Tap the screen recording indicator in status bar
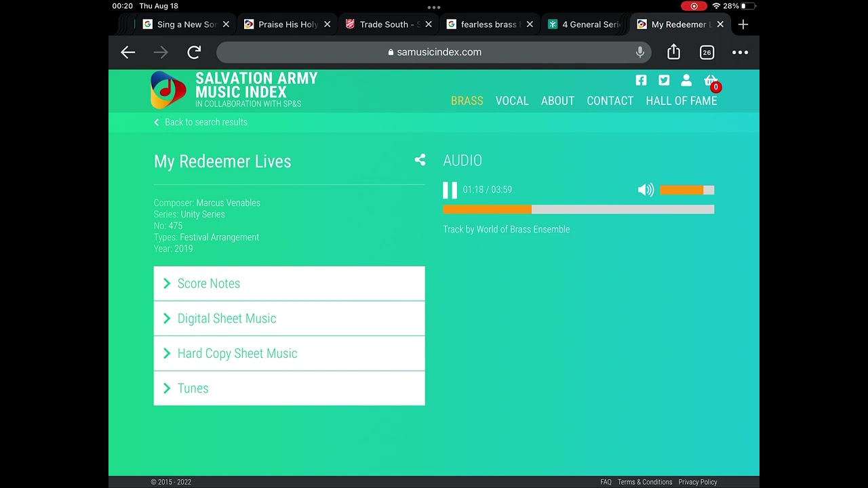Screen dimensions: 868x488 click(693, 6)
